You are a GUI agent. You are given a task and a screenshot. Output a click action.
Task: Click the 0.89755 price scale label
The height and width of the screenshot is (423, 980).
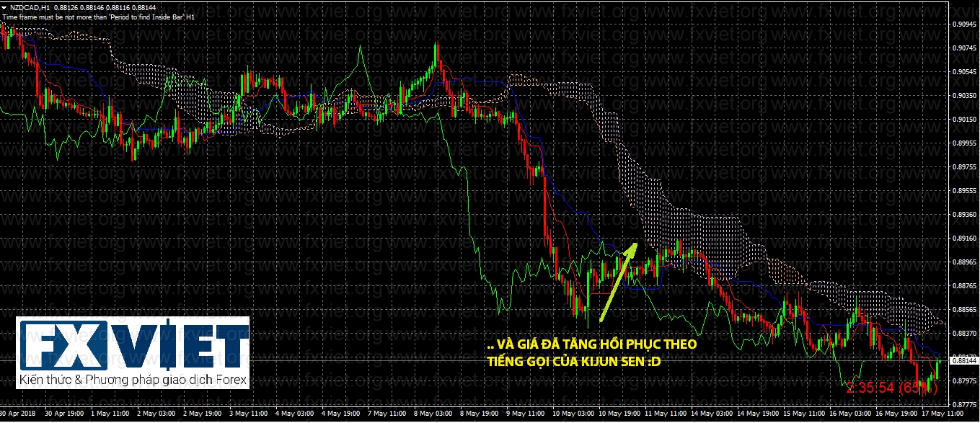point(963,166)
